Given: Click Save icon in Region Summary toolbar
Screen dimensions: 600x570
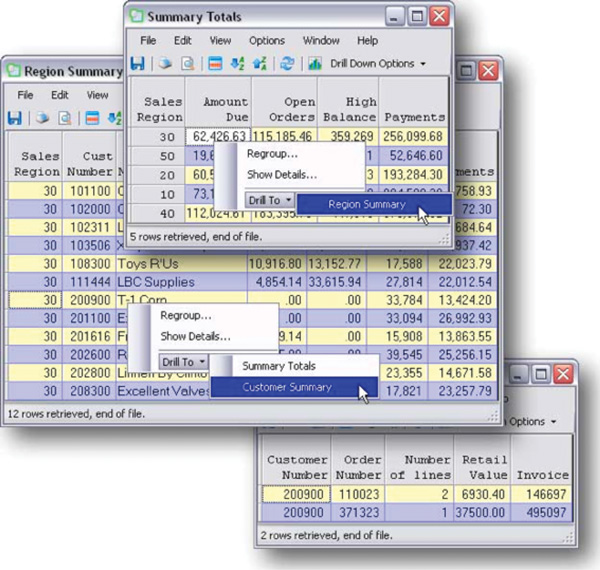Looking at the screenshot, I should pos(15,118).
